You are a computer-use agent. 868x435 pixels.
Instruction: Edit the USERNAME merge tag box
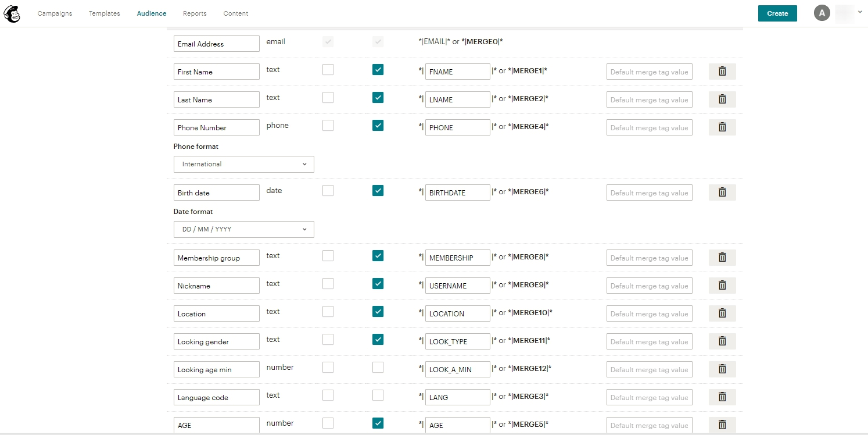pos(458,286)
